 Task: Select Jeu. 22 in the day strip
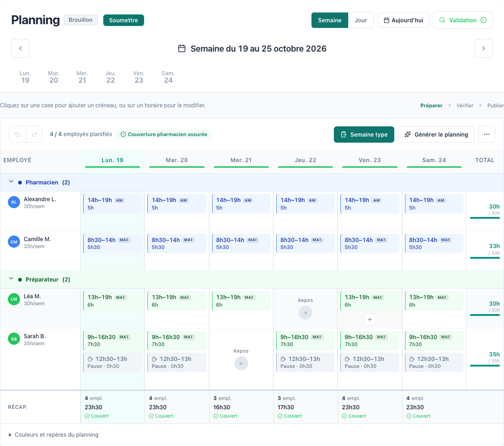111,77
